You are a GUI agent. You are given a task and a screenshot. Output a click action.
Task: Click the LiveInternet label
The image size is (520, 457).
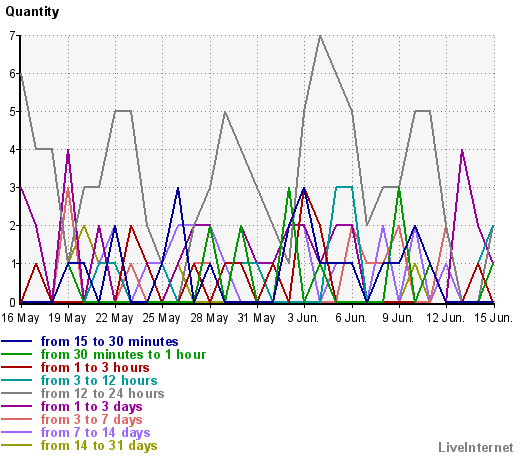(476, 447)
